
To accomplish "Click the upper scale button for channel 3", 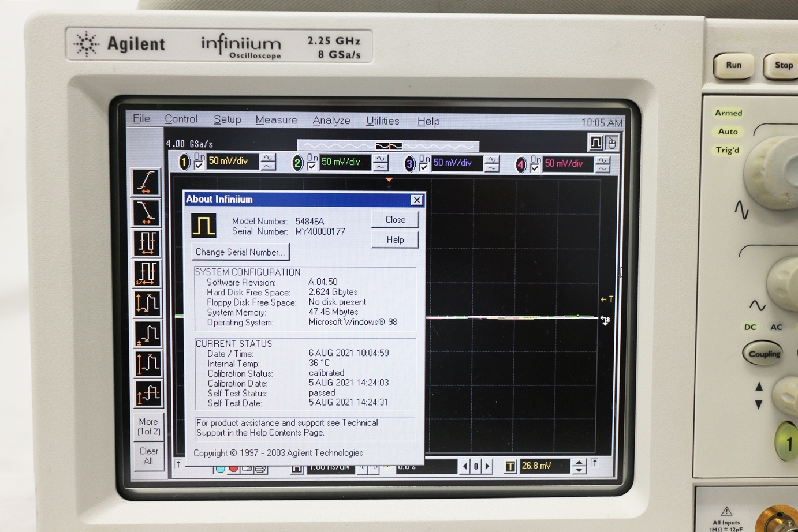I will 492,160.
